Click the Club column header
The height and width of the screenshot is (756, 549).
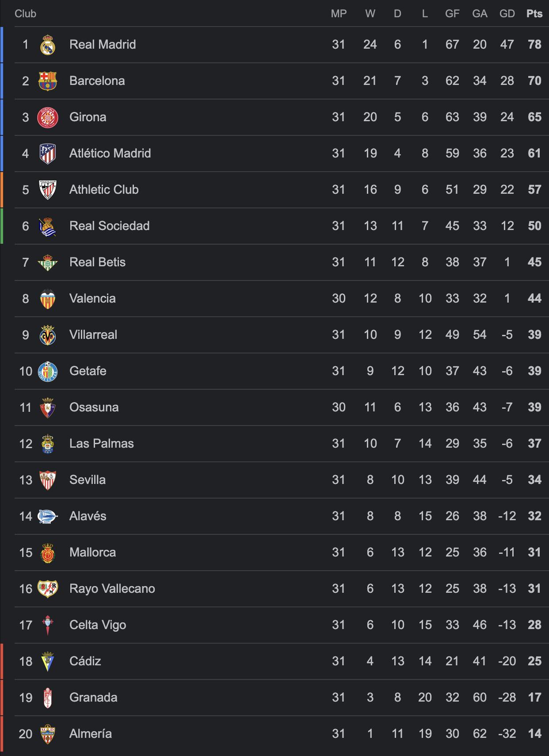[x=25, y=14]
